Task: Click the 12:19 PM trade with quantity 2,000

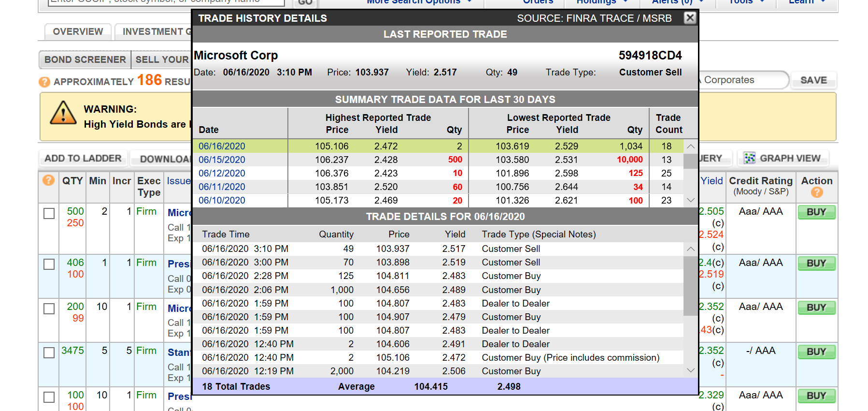Action: pos(438,371)
